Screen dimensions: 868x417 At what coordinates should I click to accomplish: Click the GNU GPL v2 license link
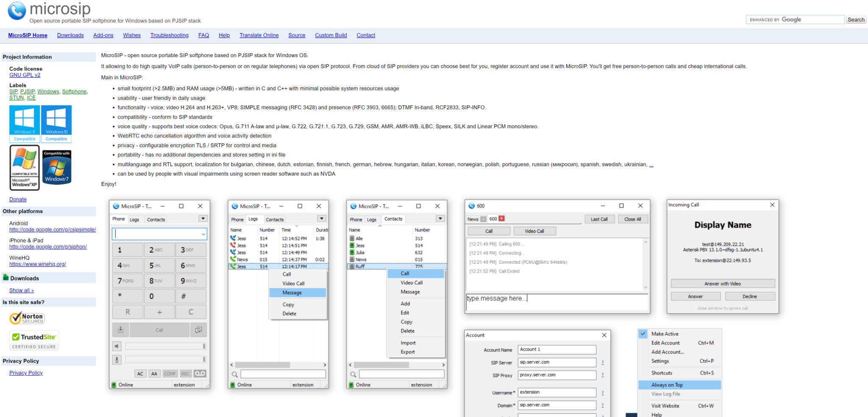click(x=25, y=75)
